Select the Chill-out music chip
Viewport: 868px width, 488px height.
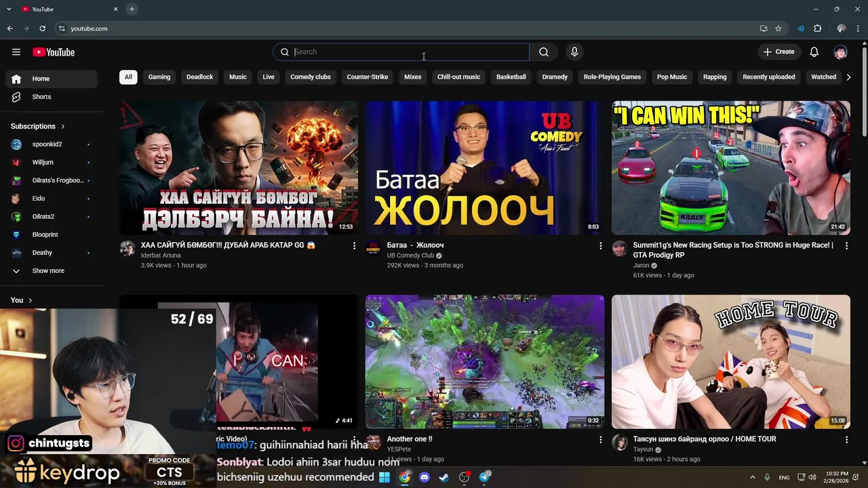coord(458,77)
